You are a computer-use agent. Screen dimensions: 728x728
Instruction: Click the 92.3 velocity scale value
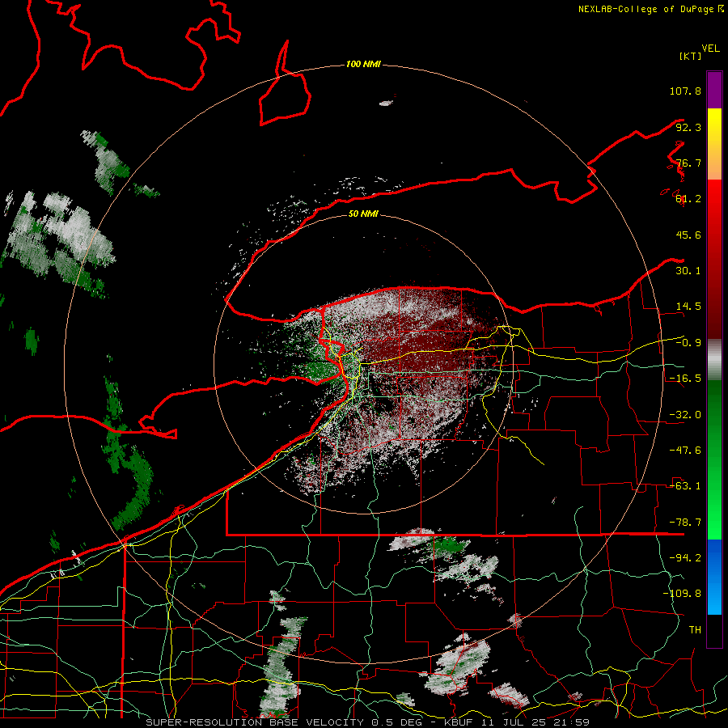tap(688, 127)
